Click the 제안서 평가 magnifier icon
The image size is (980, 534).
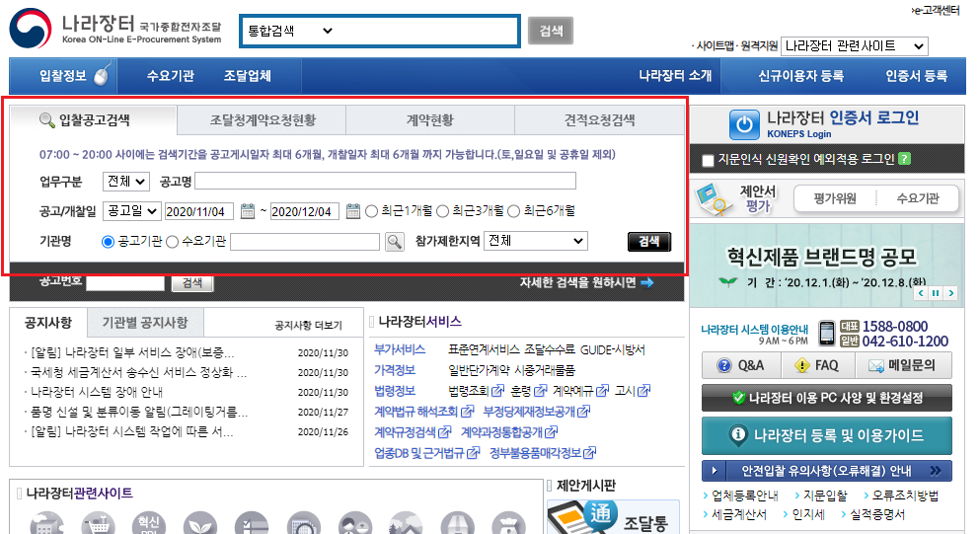(712, 198)
